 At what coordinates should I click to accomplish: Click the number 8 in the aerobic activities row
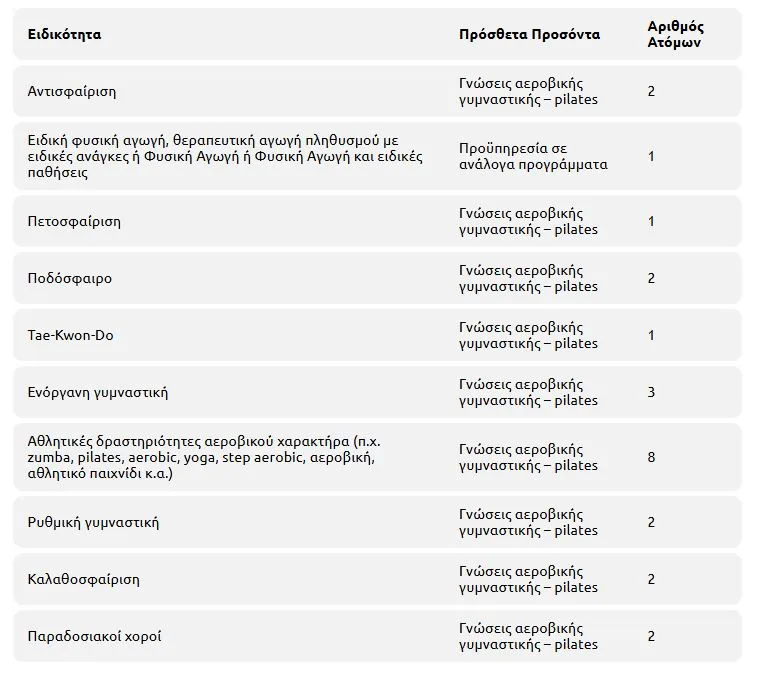click(651, 457)
